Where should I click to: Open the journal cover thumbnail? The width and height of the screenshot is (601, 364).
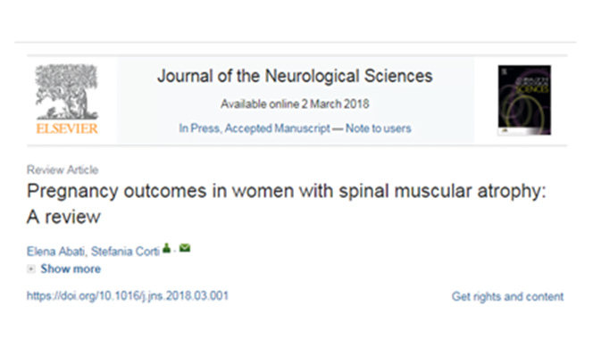coord(524,100)
